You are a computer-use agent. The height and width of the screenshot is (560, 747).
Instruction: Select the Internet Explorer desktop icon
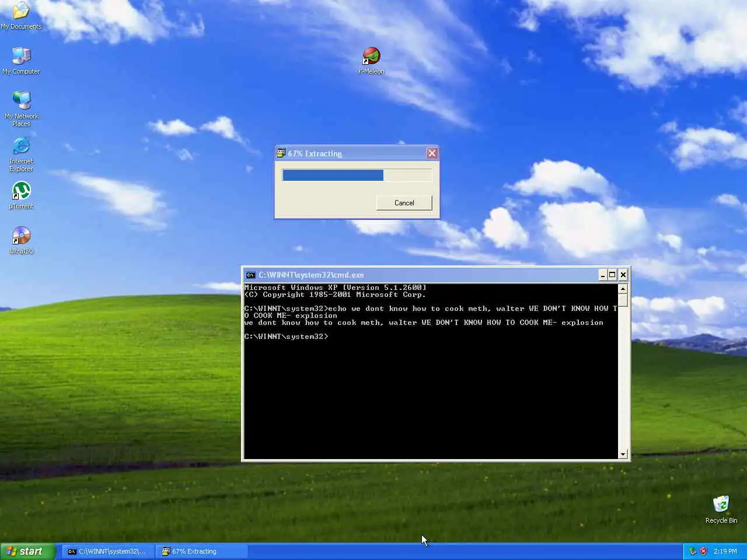click(21, 154)
